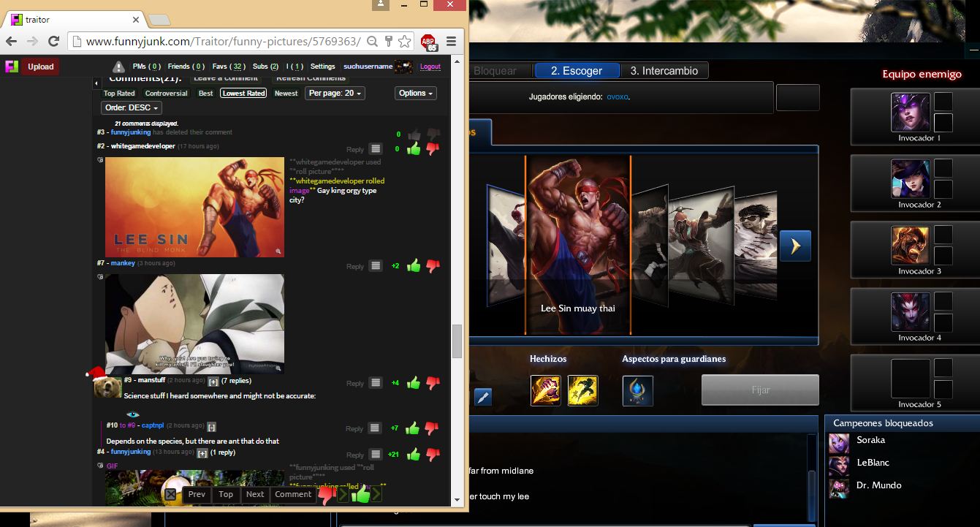Click the warning triangle icon beside PMs
Screen dimensions: 980x527
[118, 67]
